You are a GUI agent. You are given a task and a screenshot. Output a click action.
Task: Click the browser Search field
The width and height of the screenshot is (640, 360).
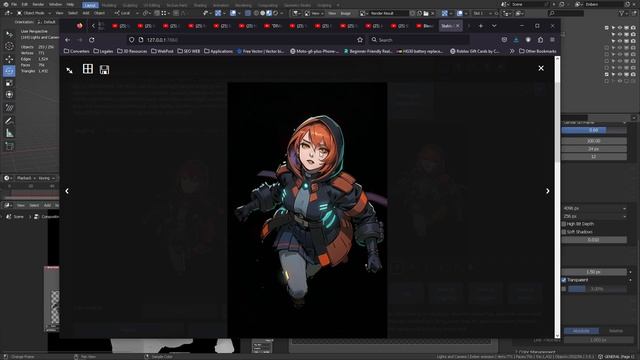[418, 40]
